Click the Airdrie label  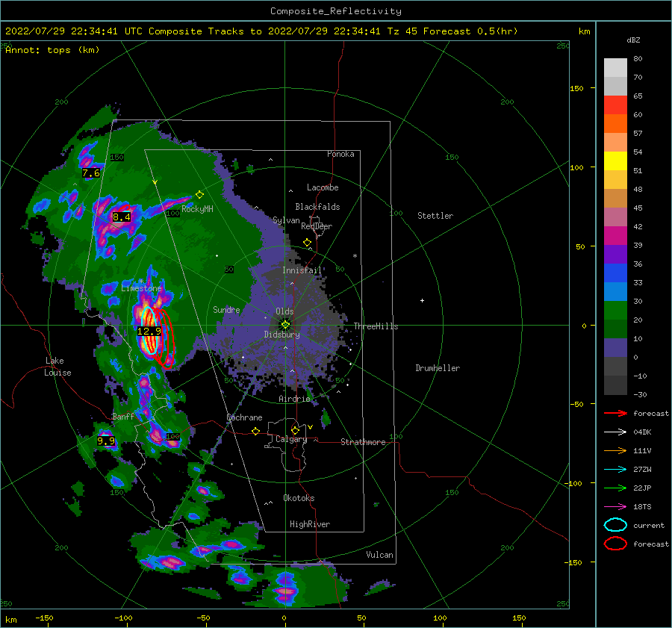click(294, 399)
